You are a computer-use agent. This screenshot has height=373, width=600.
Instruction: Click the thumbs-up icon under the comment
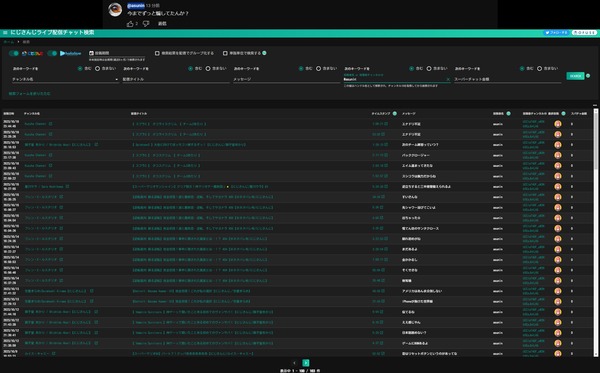tap(130, 24)
